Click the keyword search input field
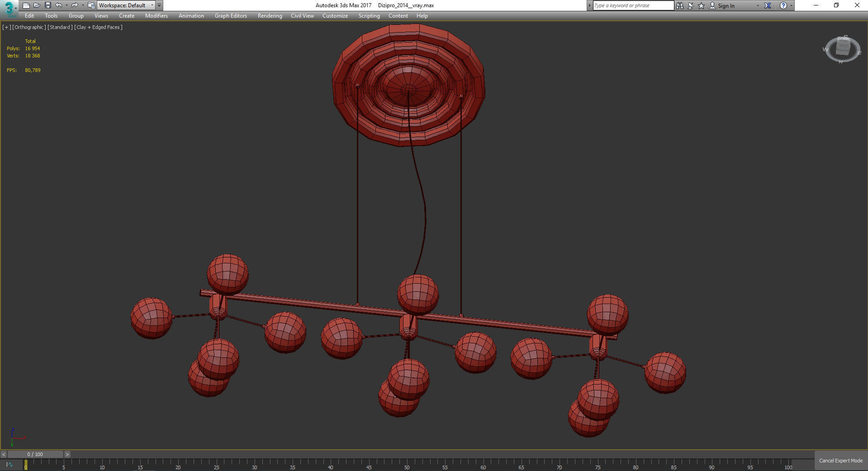 [x=633, y=5]
